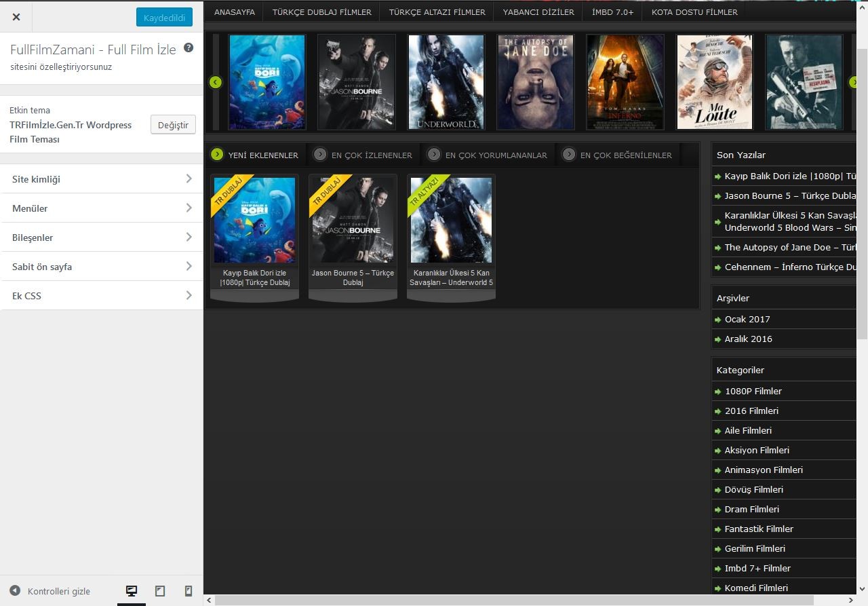
Task: Open the Ocak 2017 archive
Action: coord(747,319)
